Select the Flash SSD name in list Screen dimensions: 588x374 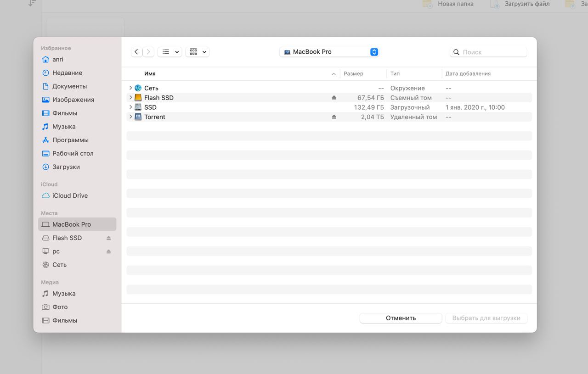pyautogui.click(x=159, y=98)
